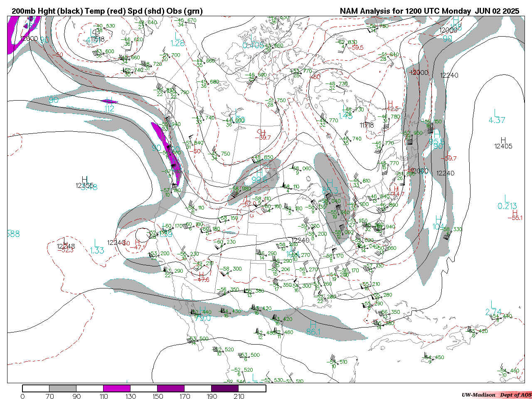The width and height of the screenshot is (532, 399).
Task: Click the cyan L marker above 1.28
Action: tap(177, 36)
